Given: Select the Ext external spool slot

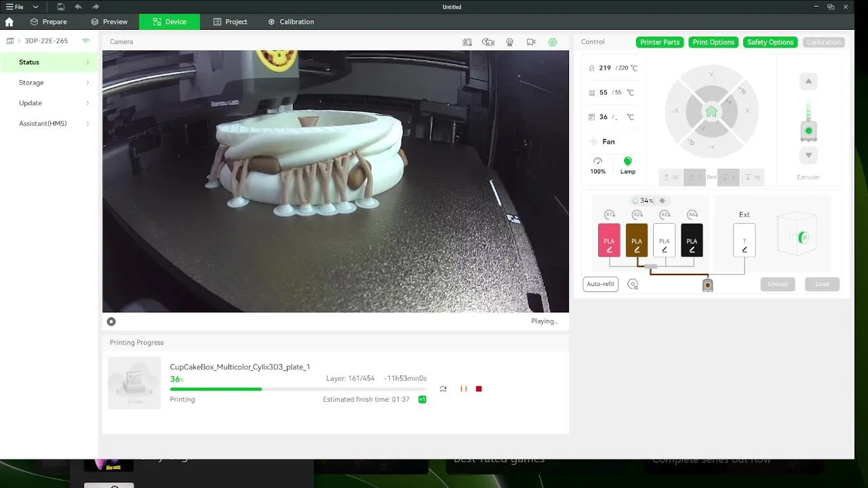Looking at the screenshot, I should tap(745, 241).
